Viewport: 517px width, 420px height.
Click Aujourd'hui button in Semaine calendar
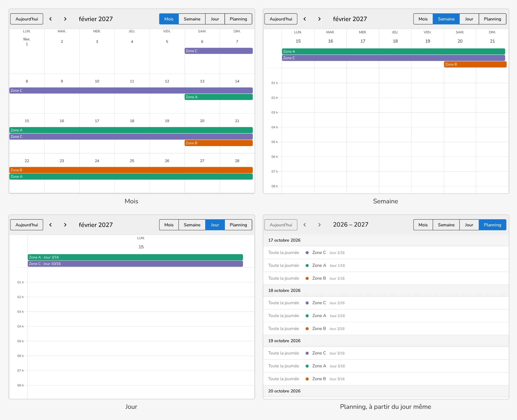[x=281, y=19]
